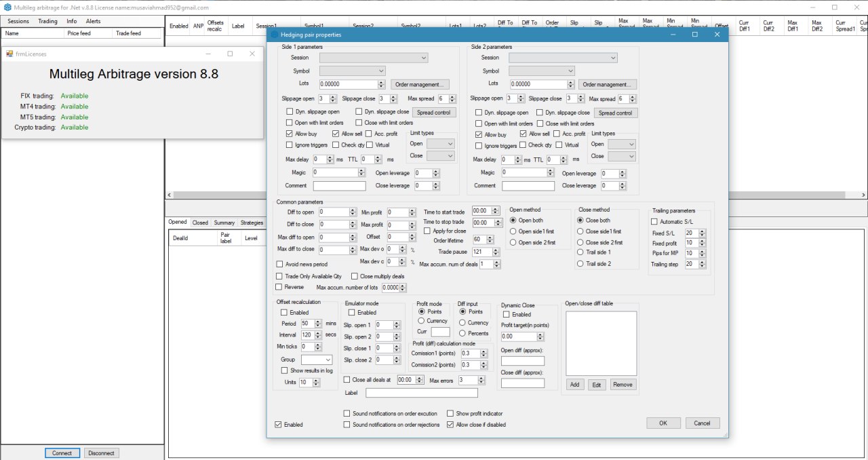Toggle Side 2 Allow sell checkbox
Viewport: 868px width, 460px height.
click(523, 134)
